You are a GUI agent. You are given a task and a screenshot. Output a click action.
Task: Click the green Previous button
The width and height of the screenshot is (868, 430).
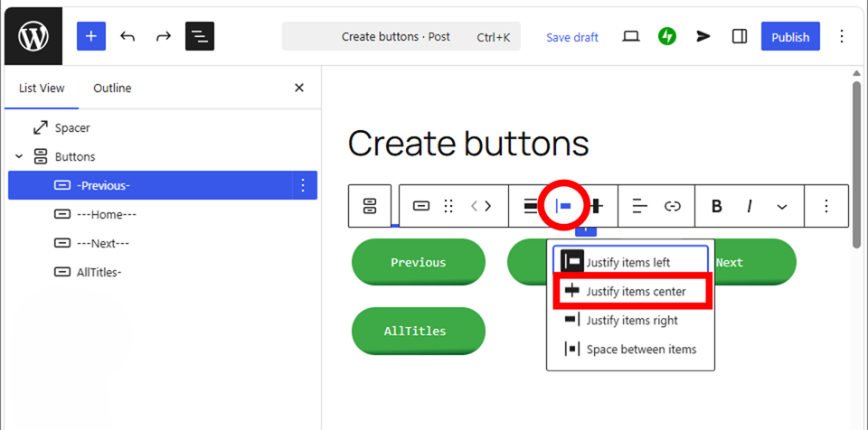tap(419, 262)
